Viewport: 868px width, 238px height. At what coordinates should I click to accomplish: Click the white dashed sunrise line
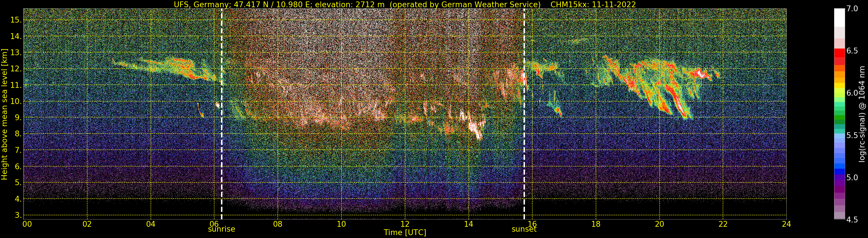pos(222,114)
